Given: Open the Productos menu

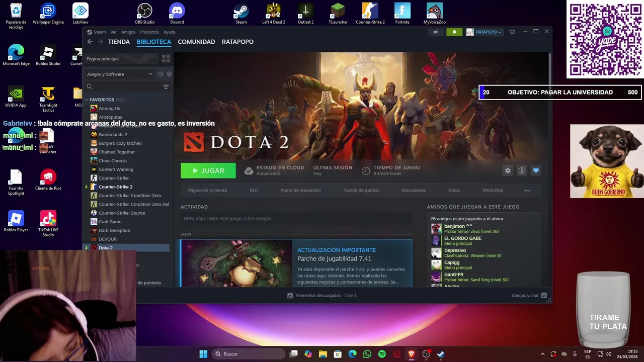Looking at the screenshot, I should click(149, 32).
